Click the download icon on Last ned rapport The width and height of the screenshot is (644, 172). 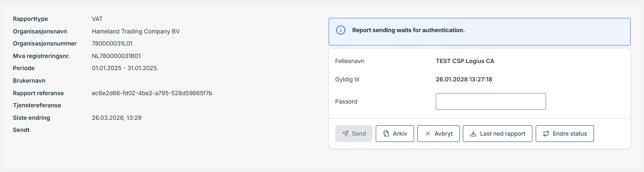[473, 134]
